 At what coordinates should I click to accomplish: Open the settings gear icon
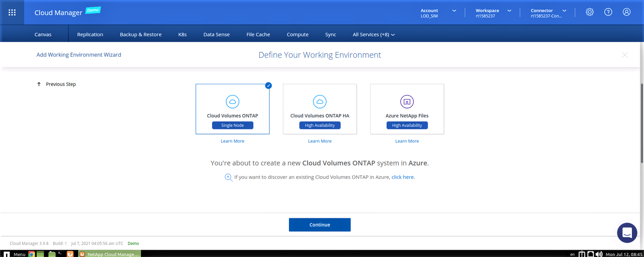coord(589,12)
